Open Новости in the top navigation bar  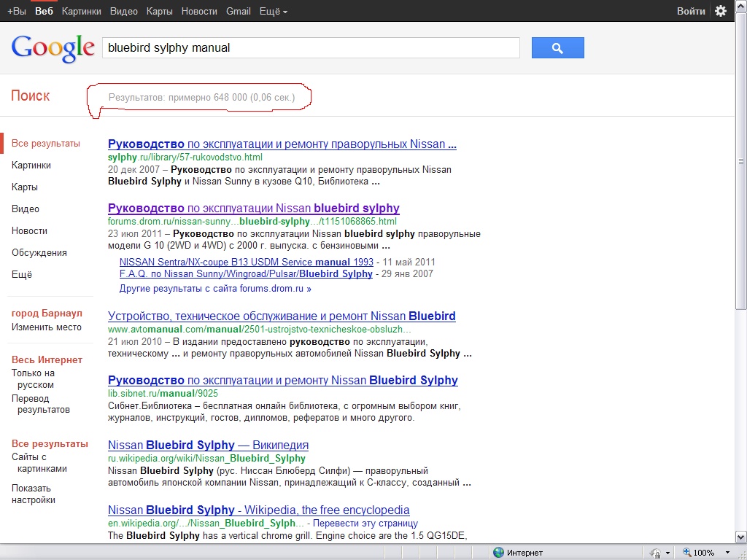(x=199, y=11)
